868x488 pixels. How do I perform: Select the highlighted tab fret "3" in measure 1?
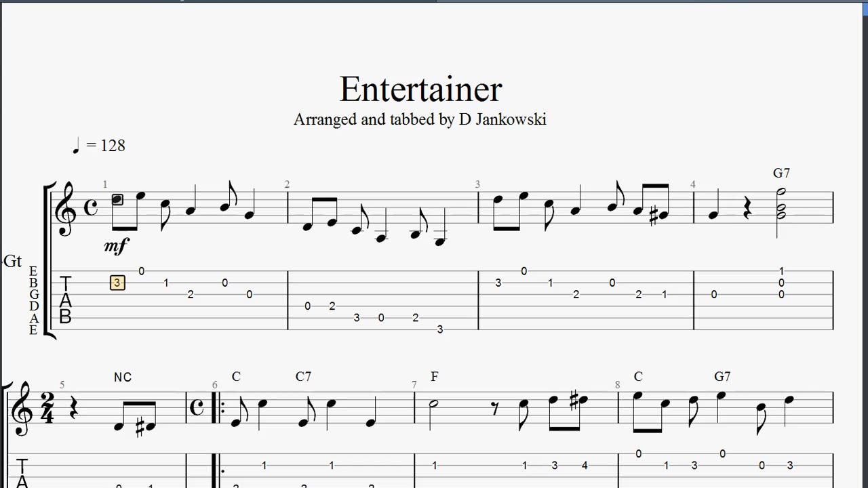pyautogui.click(x=117, y=283)
